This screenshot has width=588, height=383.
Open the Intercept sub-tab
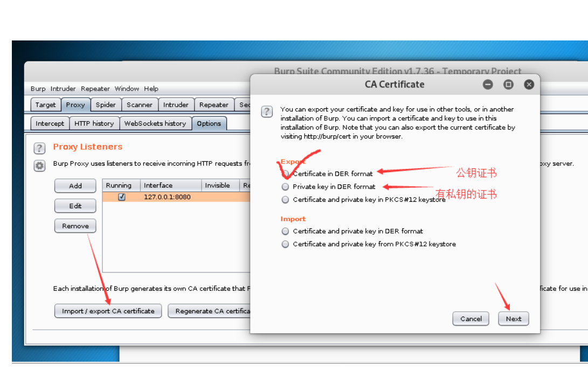[x=50, y=124]
